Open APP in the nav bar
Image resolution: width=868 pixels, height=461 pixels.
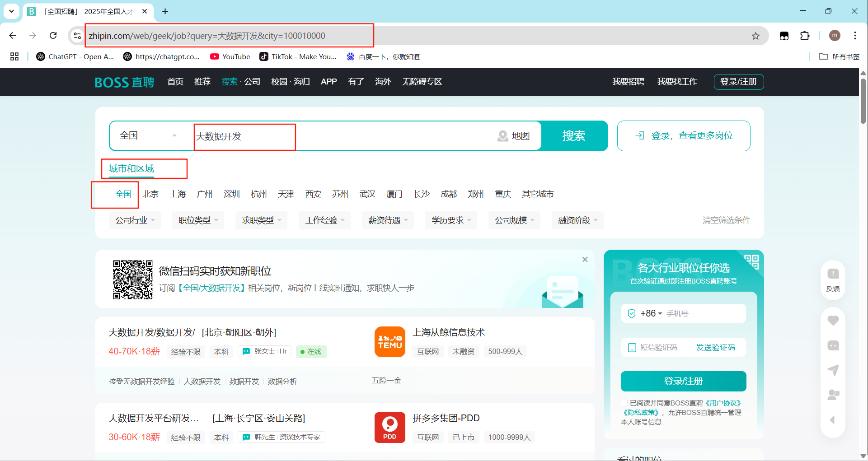[x=329, y=82]
